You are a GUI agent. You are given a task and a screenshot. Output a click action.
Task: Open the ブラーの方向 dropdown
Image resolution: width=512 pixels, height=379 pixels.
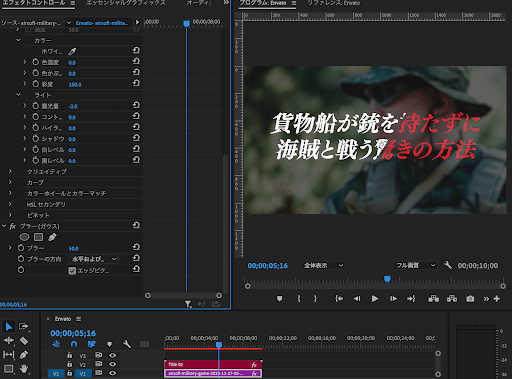click(x=94, y=259)
